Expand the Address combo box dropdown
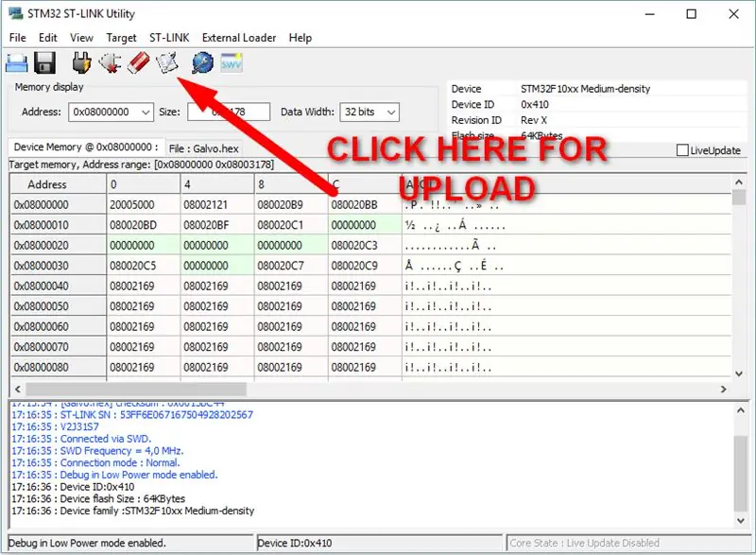The height and width of the screenshot is (555, 756). pyautogui.click(x=146, y=113)
